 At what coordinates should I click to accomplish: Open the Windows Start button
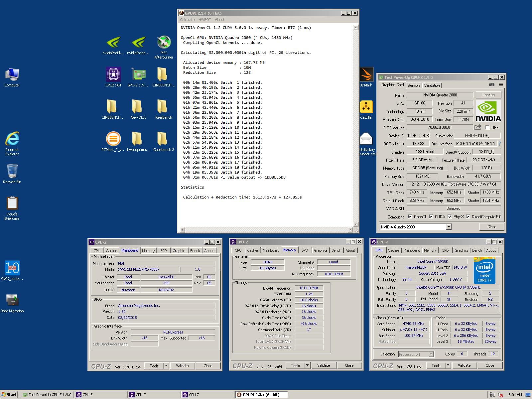(9, 395)
